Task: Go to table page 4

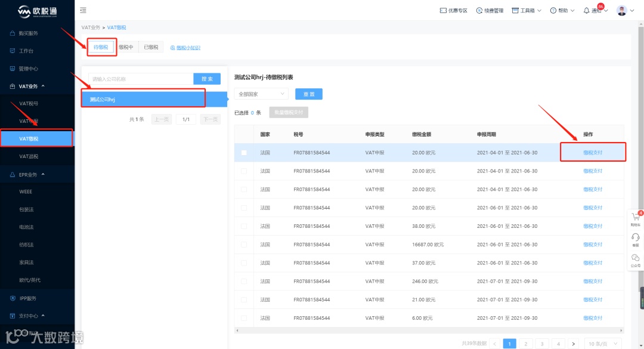Action: (x=558, y=344)
